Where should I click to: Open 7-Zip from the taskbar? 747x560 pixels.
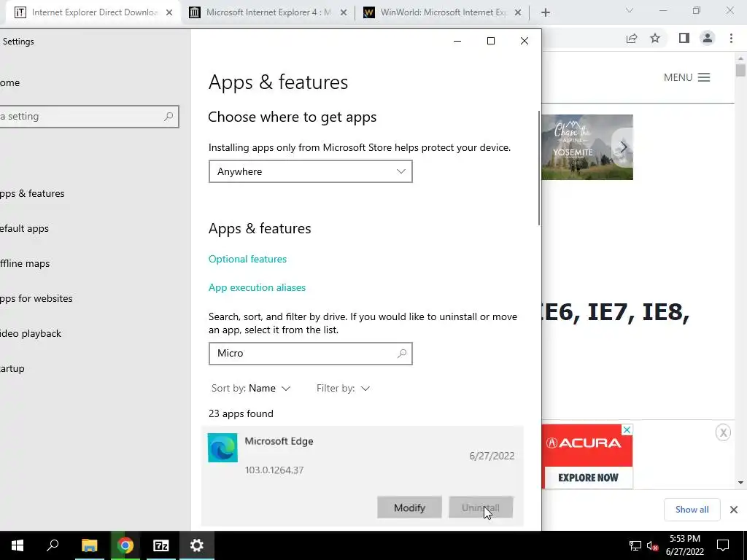161,545
